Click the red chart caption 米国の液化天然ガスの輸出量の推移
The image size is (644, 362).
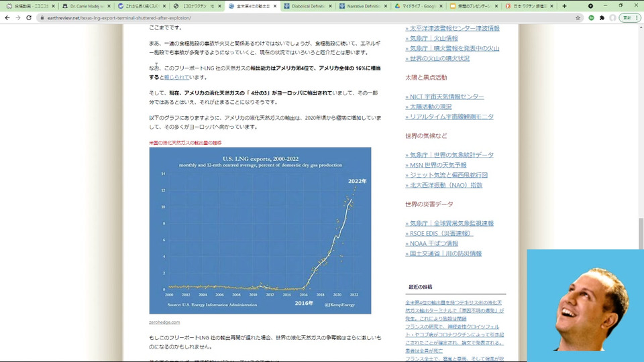click(185, 143)
